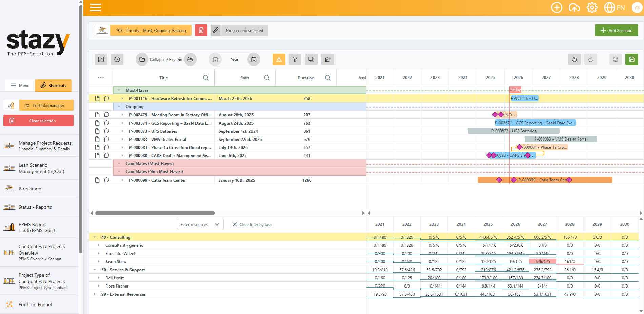Collapse all using closed folder icon

pyautogui.click(x=142, y=59)
